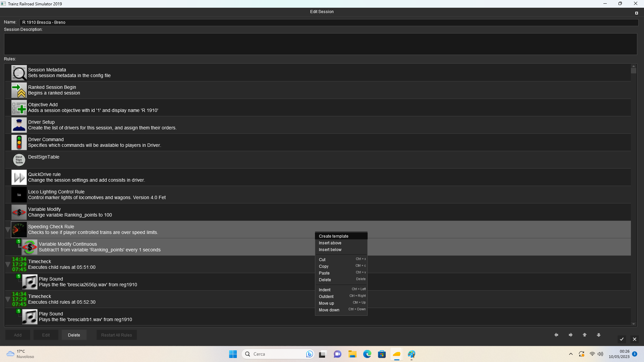This screenshot has width=644, height=362.
Task: Click the taskbar Cerca search box
Action: 278,354
